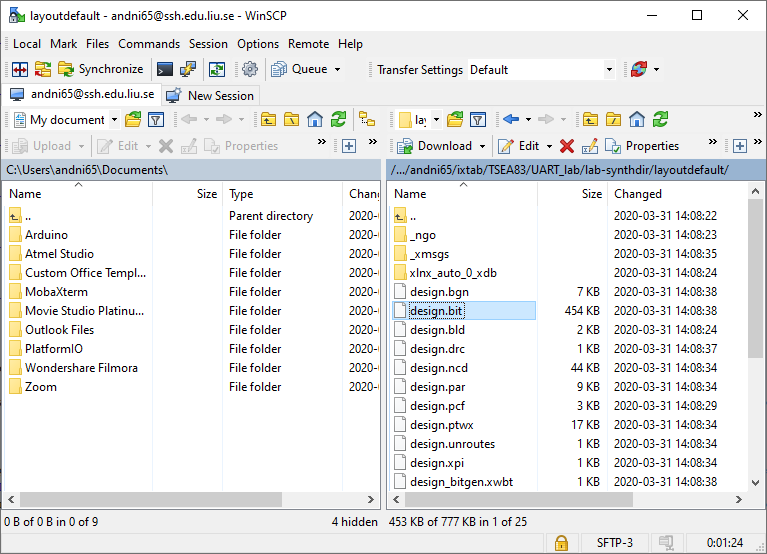Viewport: 767px width, 554px height.
Task: Click the remote path bar
Action: tap(576, 170)
